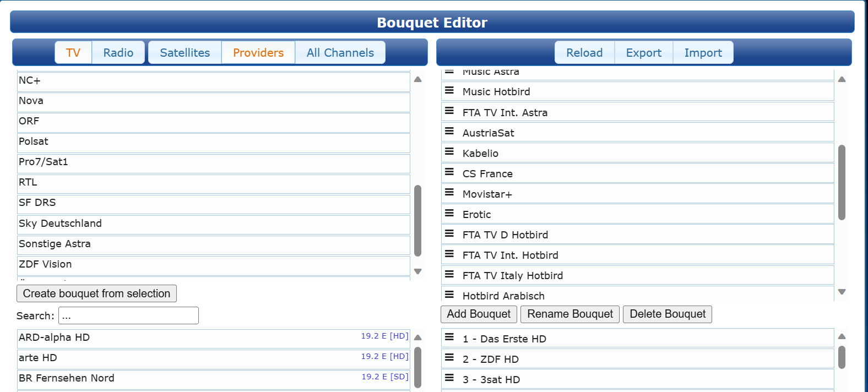The width and height of the screenshot is (868, 392).
Task: Select provider Sonstige Astra
Action: click(214, 245)
